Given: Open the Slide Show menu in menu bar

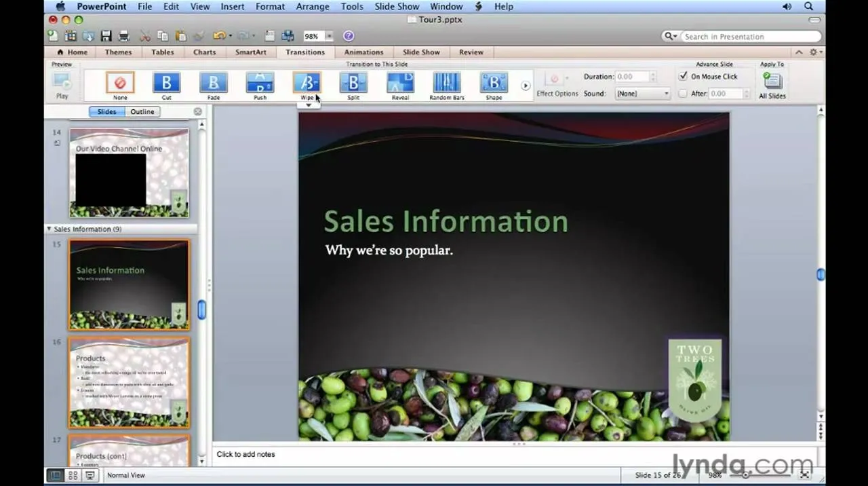Looking at the screenshot, I should [397, 6].
